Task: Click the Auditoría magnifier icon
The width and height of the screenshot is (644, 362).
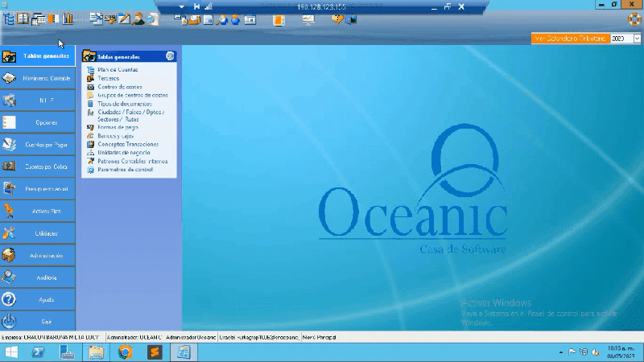Action: pyautogui.click(x=10, y=278)
